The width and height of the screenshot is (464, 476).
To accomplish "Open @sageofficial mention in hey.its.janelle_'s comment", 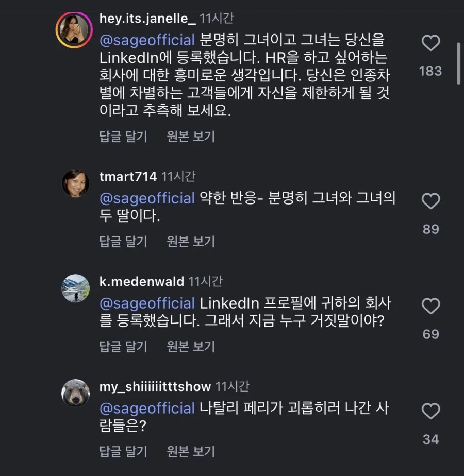I will [147, 40].
